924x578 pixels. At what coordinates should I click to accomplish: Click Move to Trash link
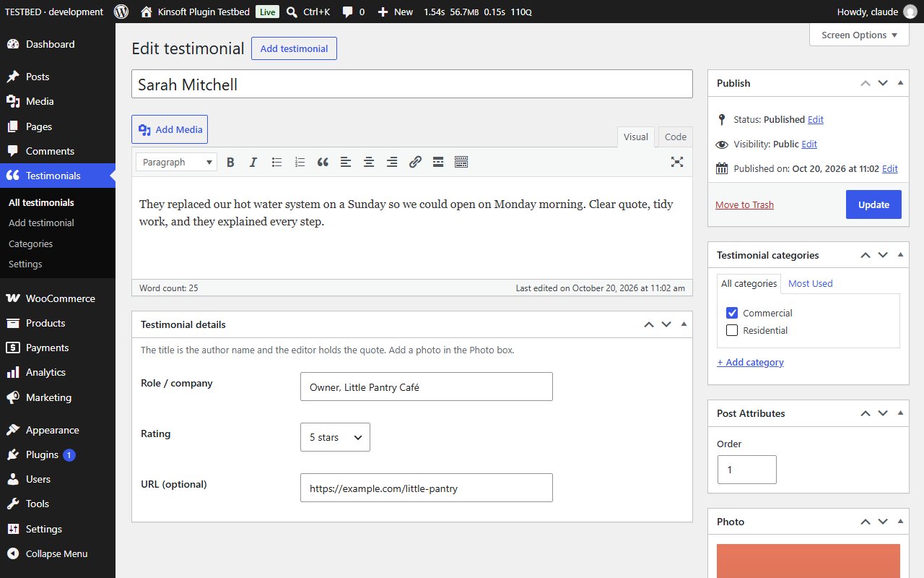coord(744,204)
